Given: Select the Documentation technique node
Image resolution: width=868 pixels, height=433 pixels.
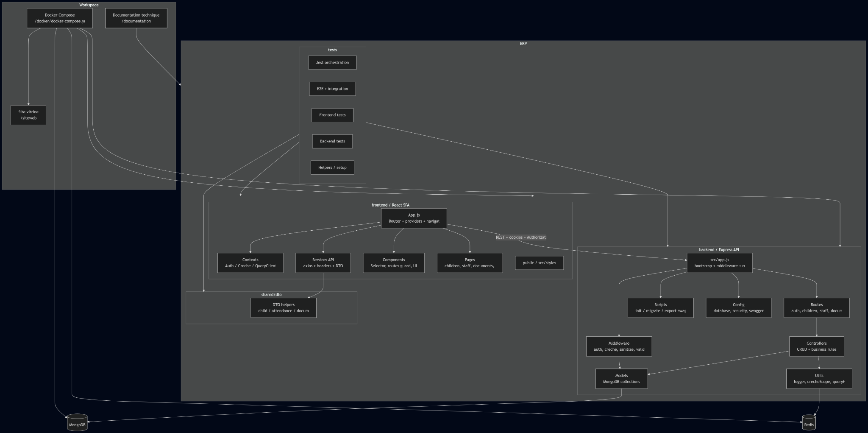Looking at the screenshot, I should pyautogui.click(x=136, y=18).
